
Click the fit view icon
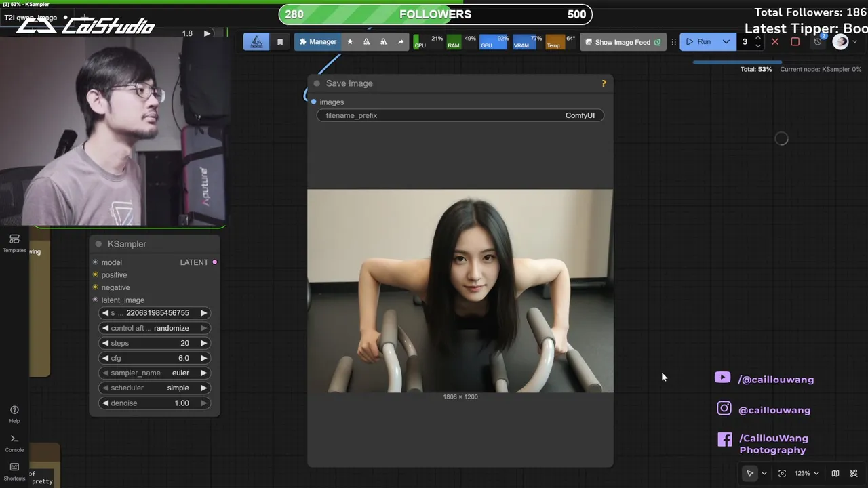tap(782, 473)
